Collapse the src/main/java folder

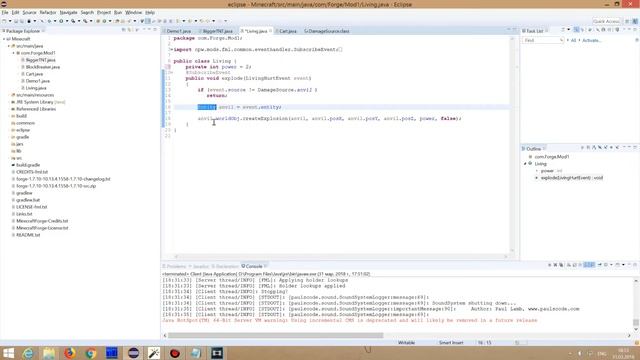pyautogui.click(x=9, y=46)
